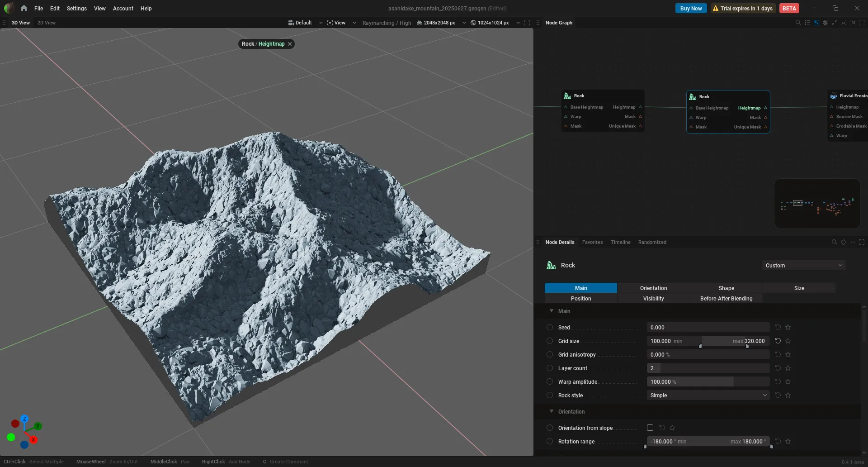Click the Home icon in the title bar
This screenshot has width=868, height=467.
click(24, 8)
